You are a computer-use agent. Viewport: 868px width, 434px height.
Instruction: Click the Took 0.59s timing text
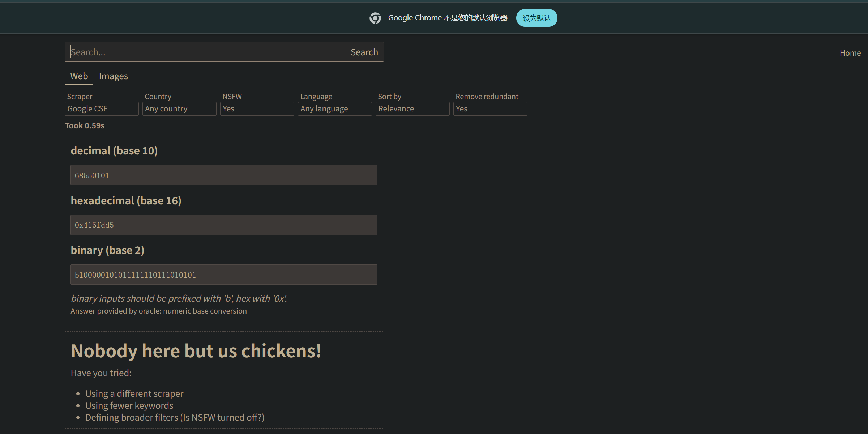85,126
